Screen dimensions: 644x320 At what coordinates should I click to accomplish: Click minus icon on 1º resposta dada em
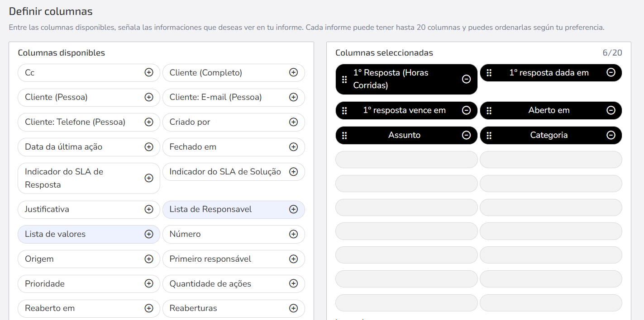click(x=611, y=72)
